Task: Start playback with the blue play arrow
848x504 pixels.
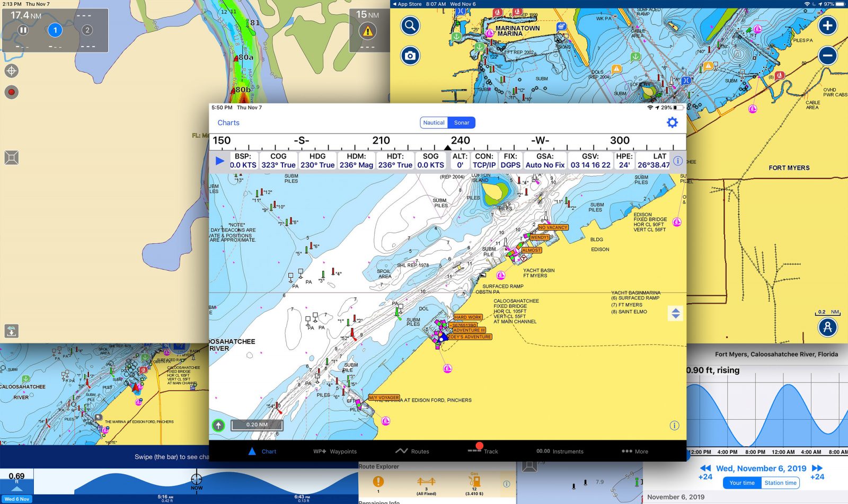Action: 219,161
